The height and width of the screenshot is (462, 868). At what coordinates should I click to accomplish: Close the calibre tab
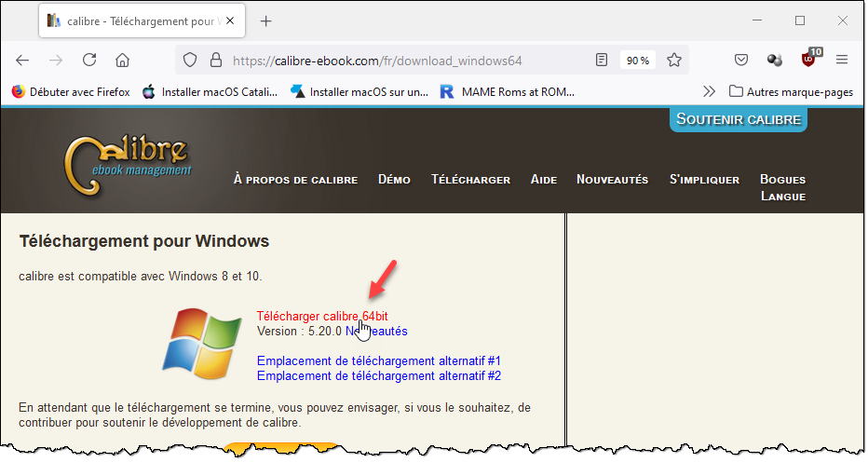pyautogui.click(x=230, y=20)
